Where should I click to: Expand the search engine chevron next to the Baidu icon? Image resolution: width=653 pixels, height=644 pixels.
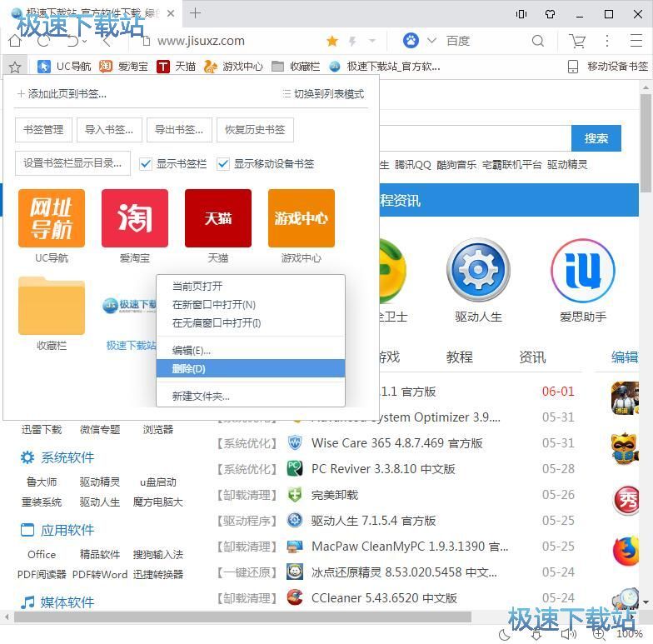(x=431, y=41)
